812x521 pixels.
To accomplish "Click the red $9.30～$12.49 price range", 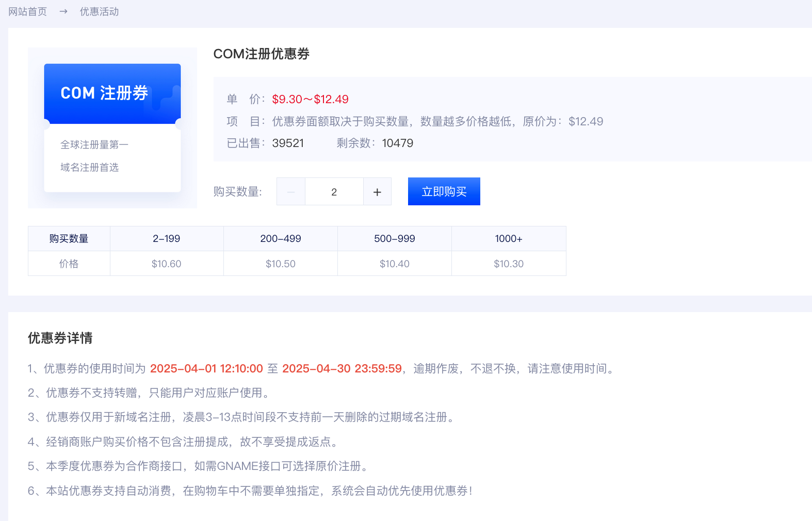I will point(310,99).
